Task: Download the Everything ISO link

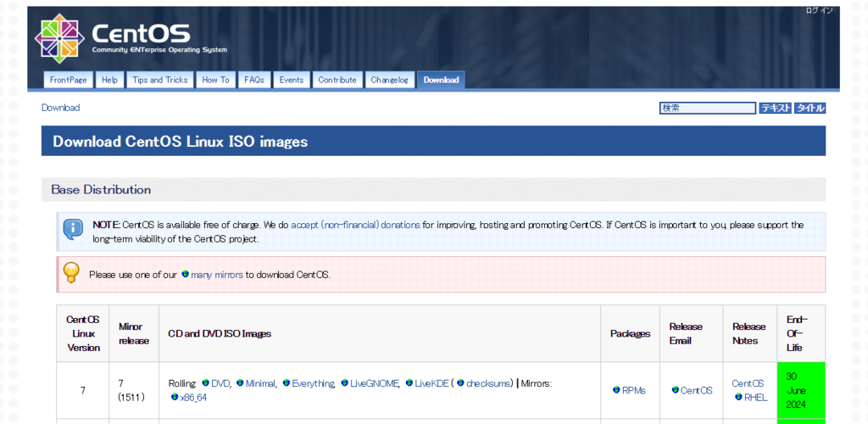Action: tap(313, 383)
